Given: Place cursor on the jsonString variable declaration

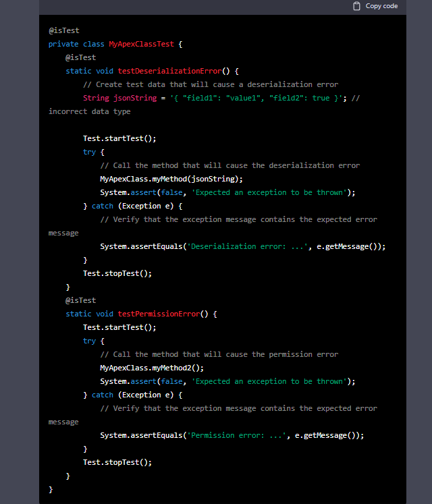Looking at the screenshot, I should coord(134,98).
